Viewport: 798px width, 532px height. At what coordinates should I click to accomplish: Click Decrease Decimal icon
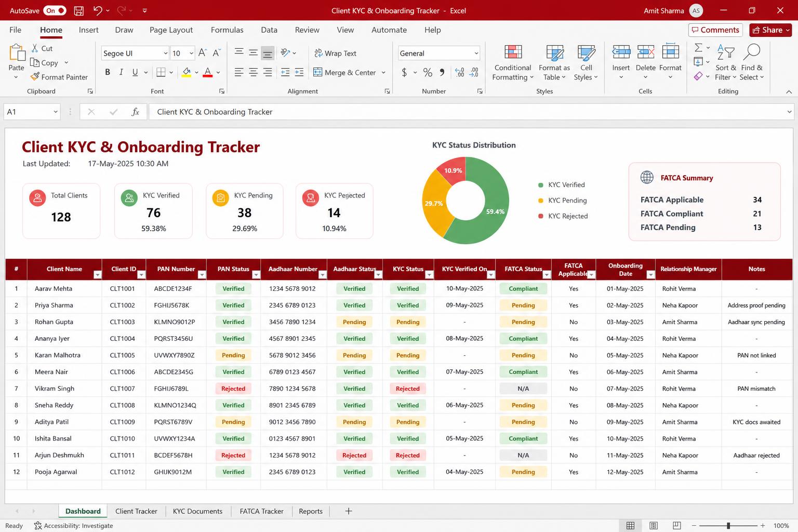click(x=474, y=72)
